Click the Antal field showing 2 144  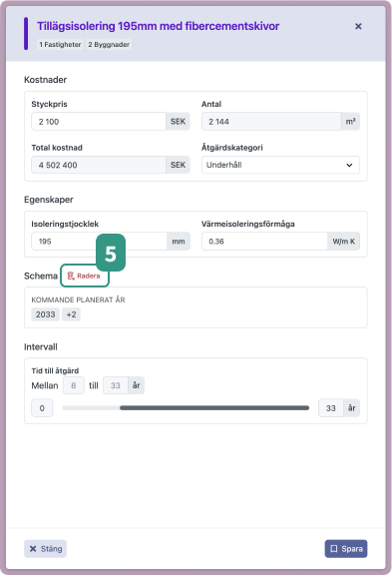[x=271, y=122]
